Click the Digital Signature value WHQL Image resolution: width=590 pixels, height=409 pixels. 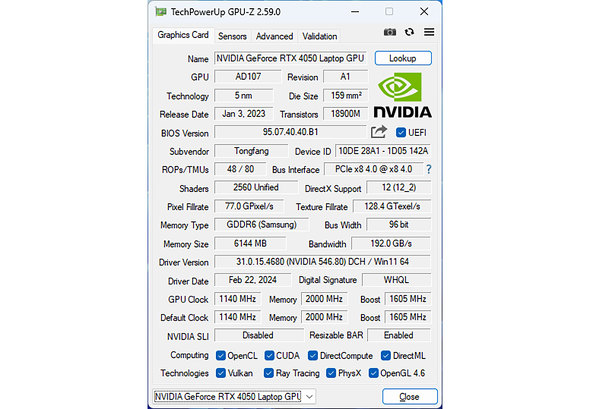tap(396, 280)
